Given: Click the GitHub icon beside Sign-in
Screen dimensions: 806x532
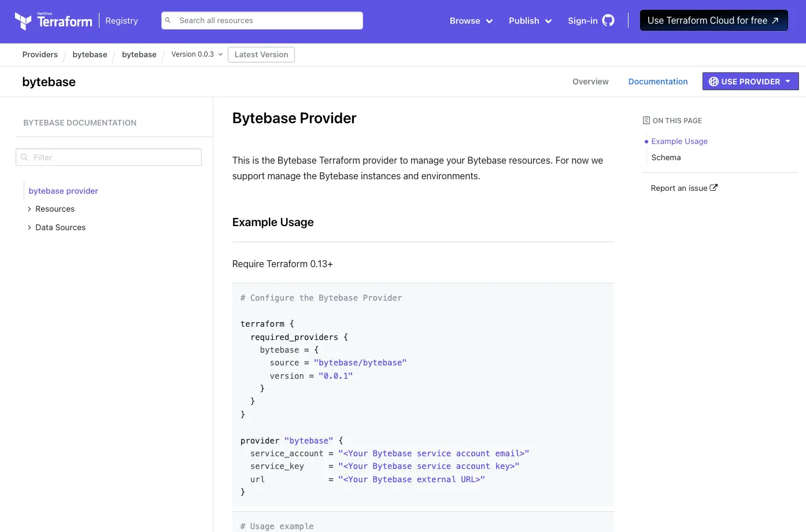Looking at the screenshot, I should [x=608, y=21].
